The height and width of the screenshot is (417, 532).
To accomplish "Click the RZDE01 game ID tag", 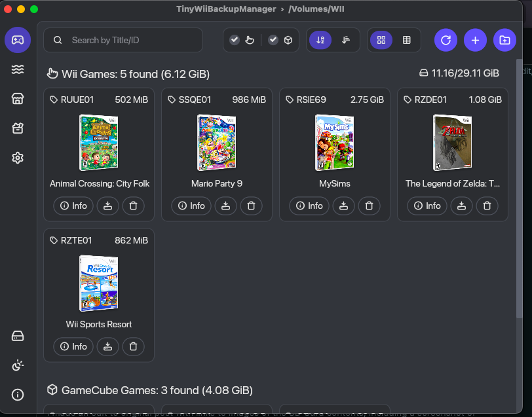I will [425, 100].
